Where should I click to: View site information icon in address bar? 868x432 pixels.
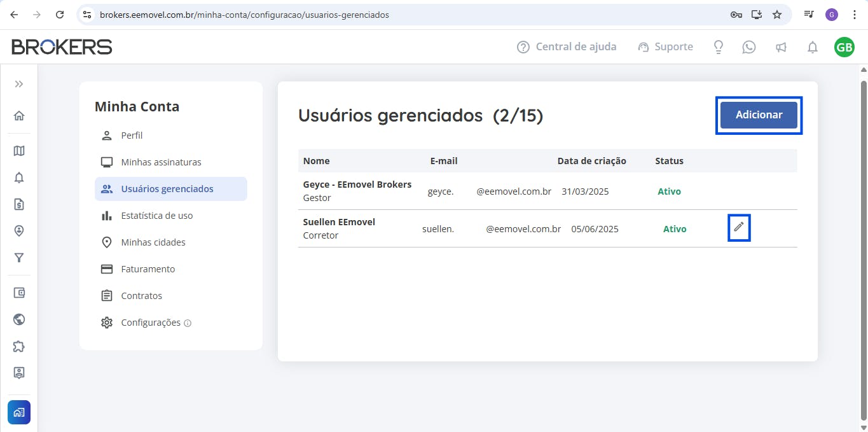[x=88, y=15]
